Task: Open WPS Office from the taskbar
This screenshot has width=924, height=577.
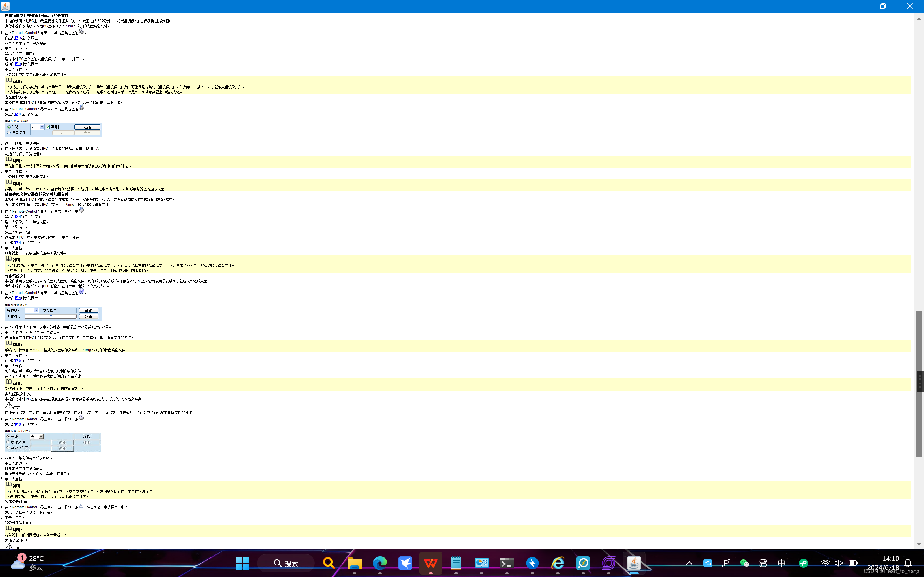Action: tap(431, 563)
